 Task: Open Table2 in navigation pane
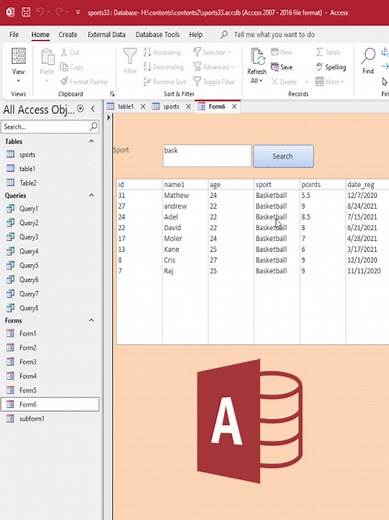[x=28, y=183]
